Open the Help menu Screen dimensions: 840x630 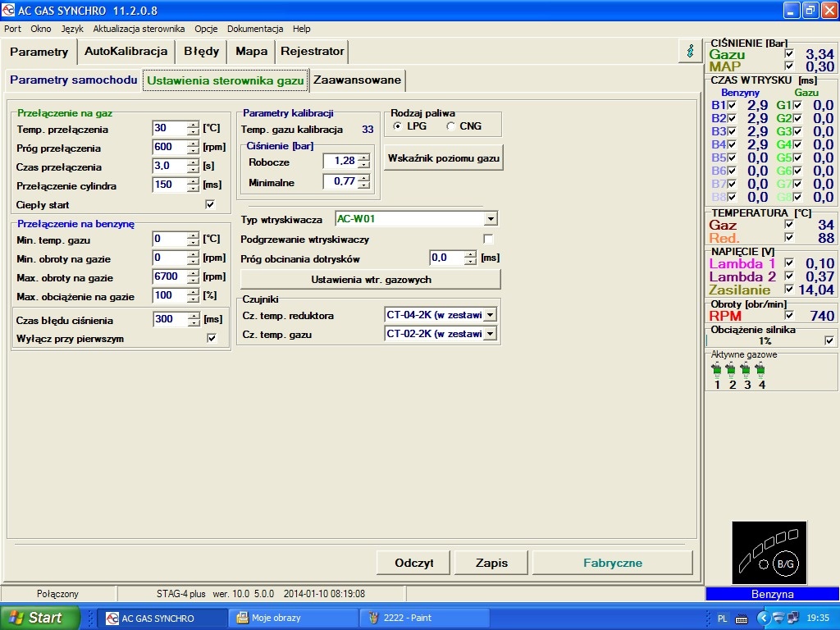[x=301, y=29]
